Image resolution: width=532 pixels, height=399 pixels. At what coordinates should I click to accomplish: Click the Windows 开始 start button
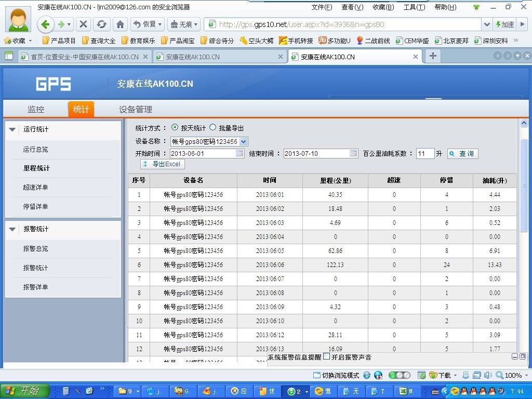coord(24,391)
